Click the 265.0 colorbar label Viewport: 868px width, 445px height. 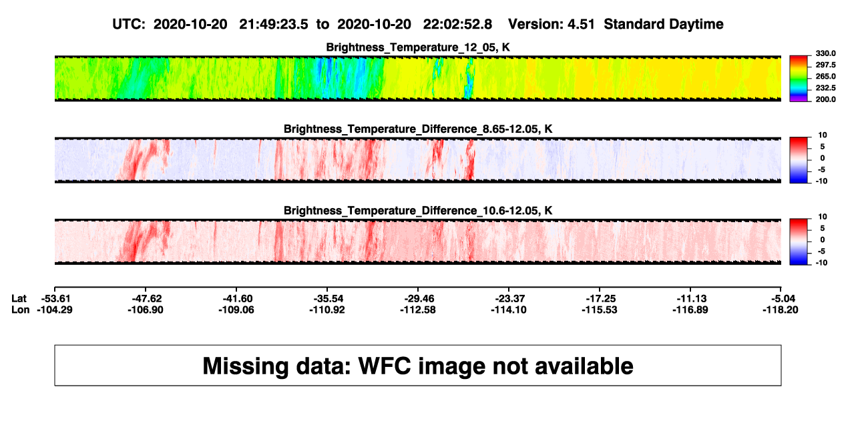(825, 77)
